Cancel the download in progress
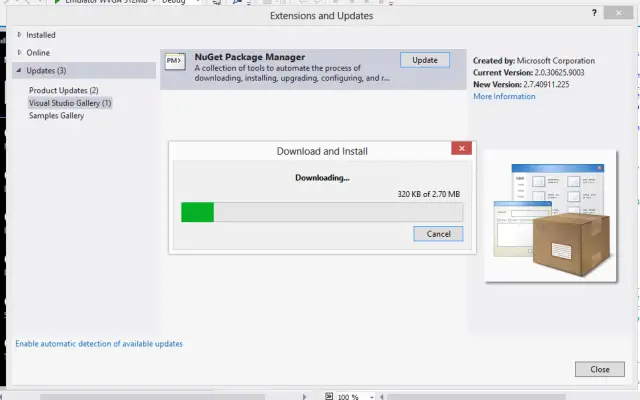The width and height of the screenshot is (640, 400). pos(438,234)
